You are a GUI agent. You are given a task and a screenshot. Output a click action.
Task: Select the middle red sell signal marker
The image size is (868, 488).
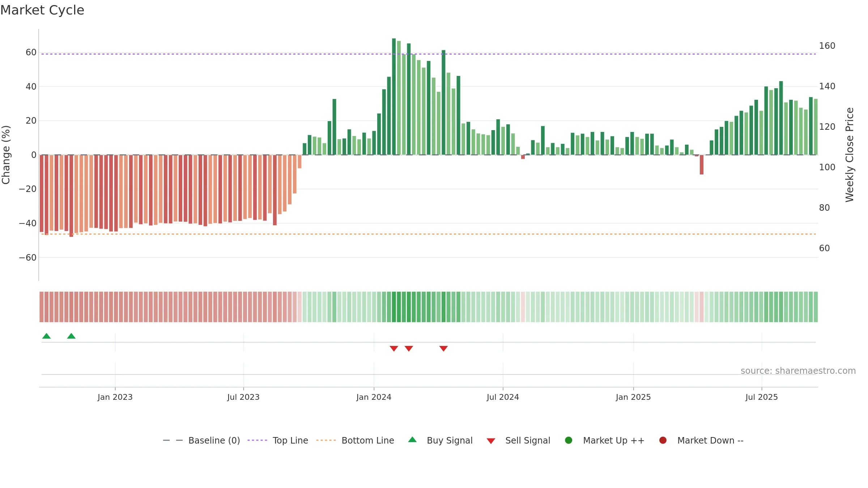[x=409, y=348]
